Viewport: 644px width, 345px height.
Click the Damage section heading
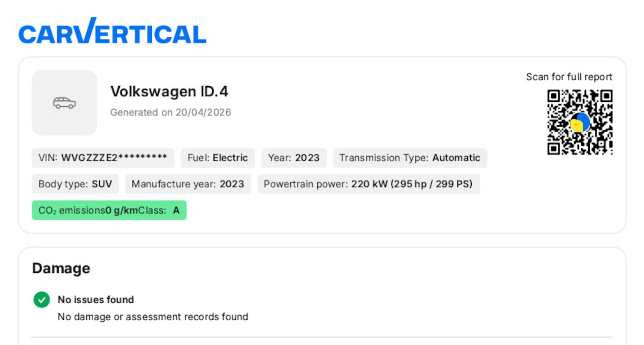(x=61, y=268)
